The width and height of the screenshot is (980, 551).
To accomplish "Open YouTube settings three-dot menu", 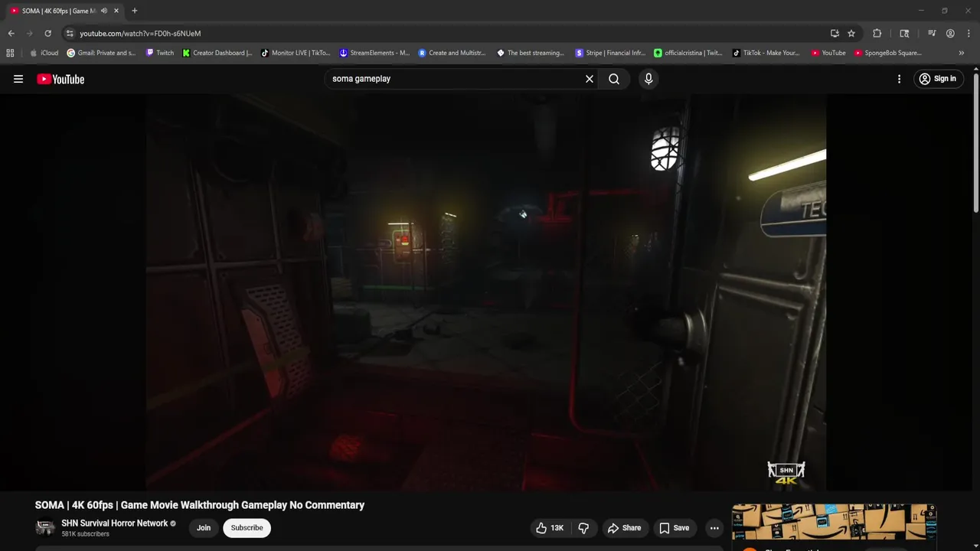I will [899, 79].
